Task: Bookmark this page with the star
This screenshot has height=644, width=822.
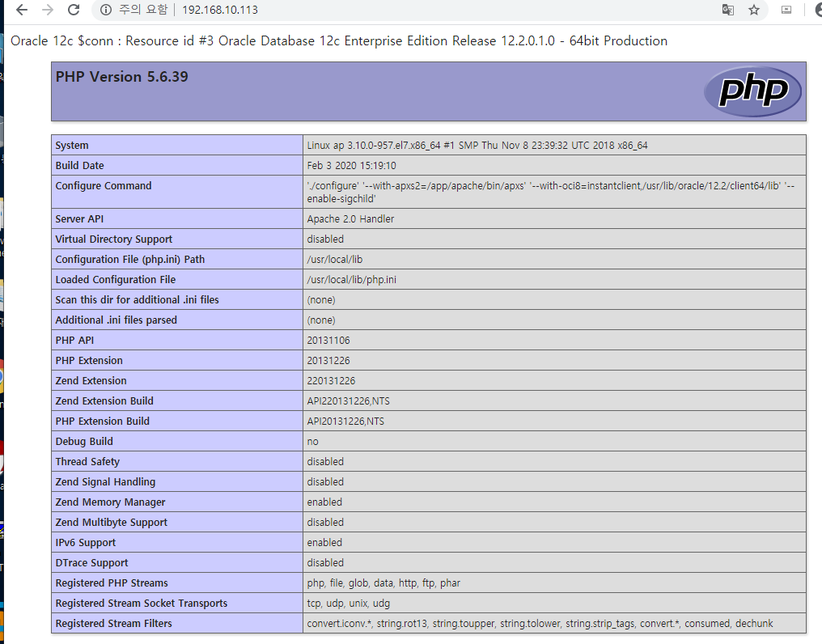Action: pyautogui.click(x=754, y=10)
